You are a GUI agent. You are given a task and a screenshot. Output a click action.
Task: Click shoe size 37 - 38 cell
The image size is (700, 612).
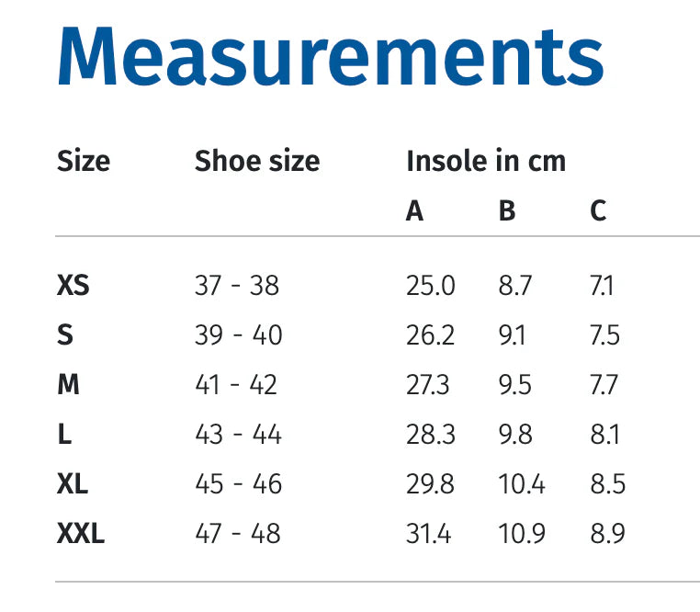point(237,286)
